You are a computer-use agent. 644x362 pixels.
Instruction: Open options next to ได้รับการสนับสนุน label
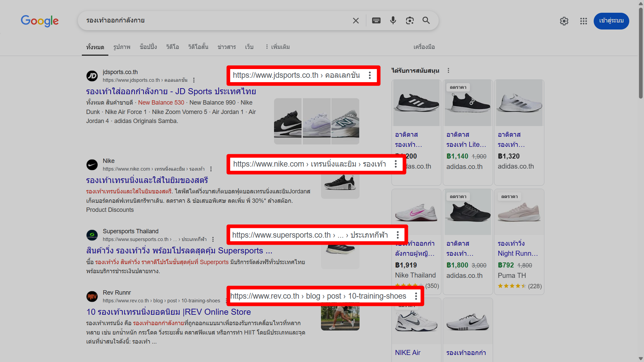[x=448, y=71]
